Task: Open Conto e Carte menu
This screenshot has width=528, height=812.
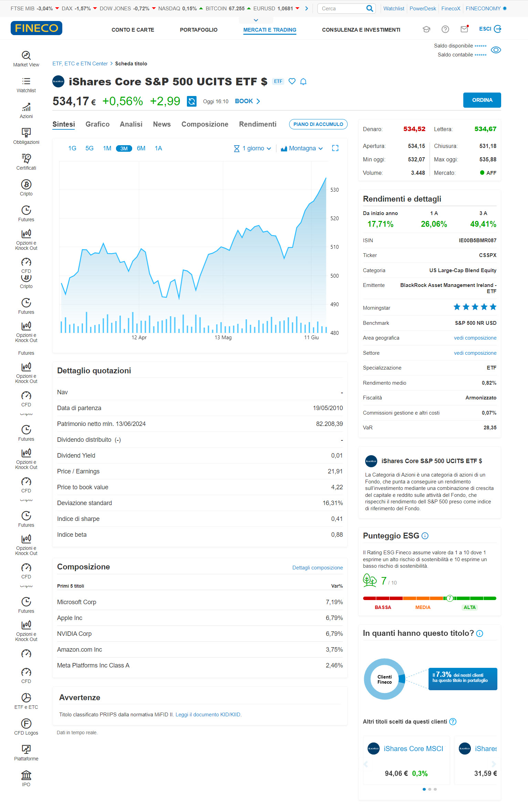Action: pos(133,30)
